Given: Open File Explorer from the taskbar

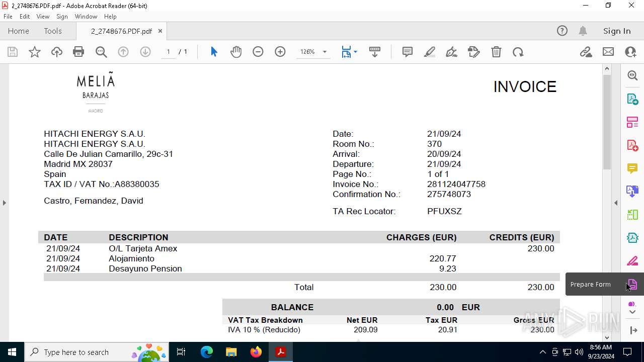Looking at the screenshot, I should click(x=231, y=352).
